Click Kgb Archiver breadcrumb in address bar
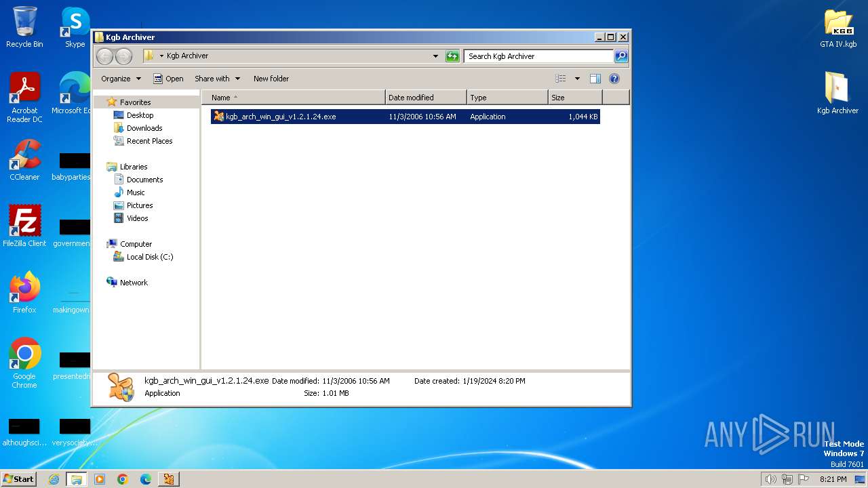Image resolution: width=868 pixels, height=488 pixels. click(187, 56)
